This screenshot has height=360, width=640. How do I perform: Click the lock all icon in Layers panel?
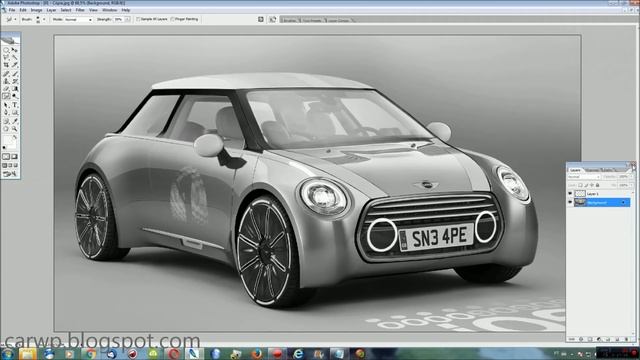click(x=598, y=185)
